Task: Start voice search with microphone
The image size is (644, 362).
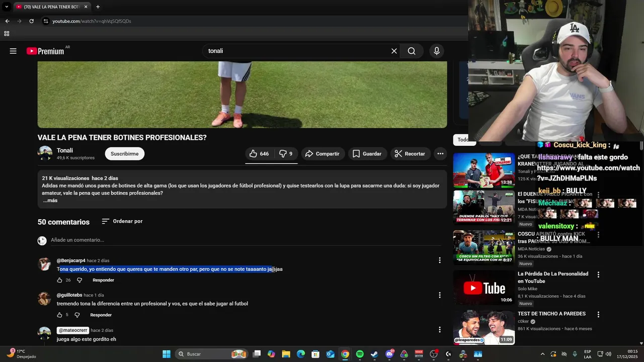Action: click(x=437, y=51)
